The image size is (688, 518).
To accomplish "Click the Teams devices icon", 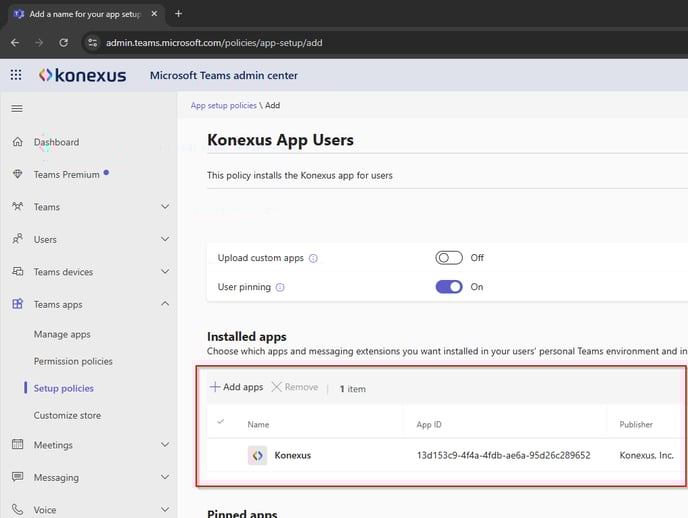I will [x=18, y=272].
